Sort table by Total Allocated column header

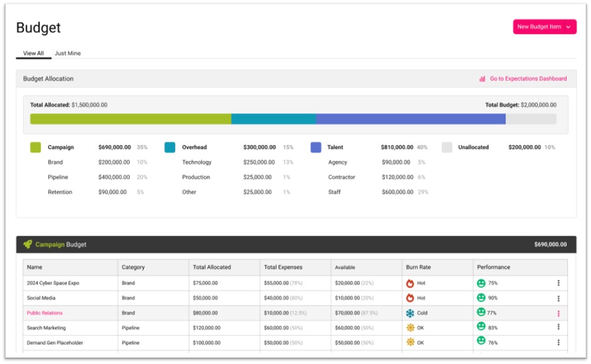pyautogui.click(x=212, y=267)
